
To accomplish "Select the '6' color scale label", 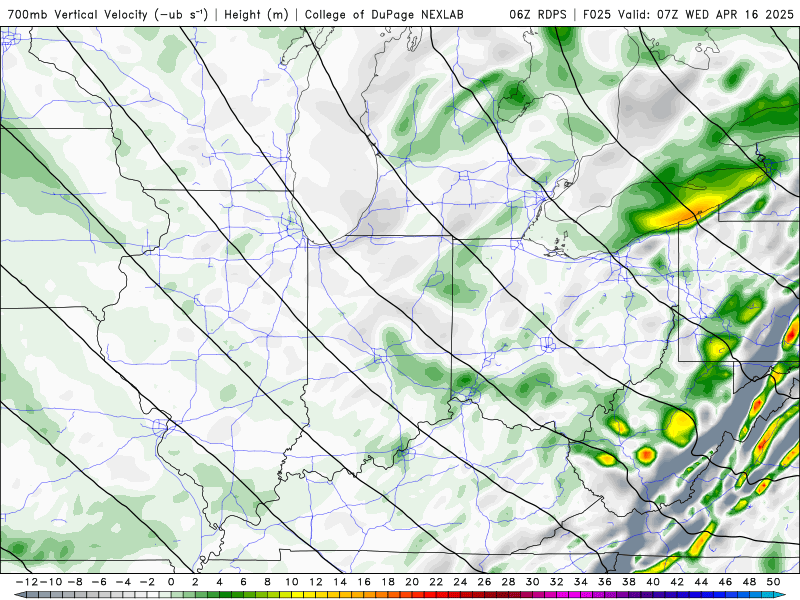I will (x=243, y=582).
